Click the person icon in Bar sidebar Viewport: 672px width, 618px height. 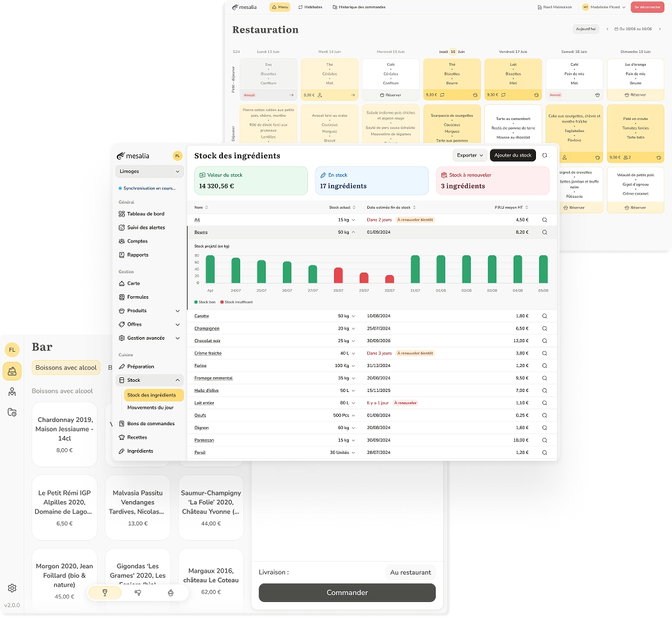point(11,392)
